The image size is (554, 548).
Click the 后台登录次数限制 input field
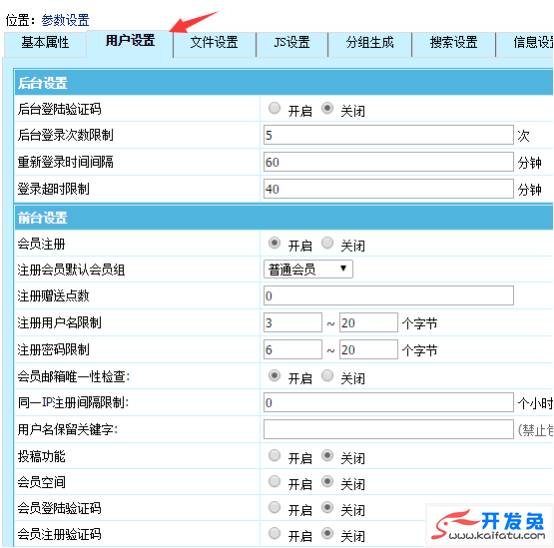(388, 135)
